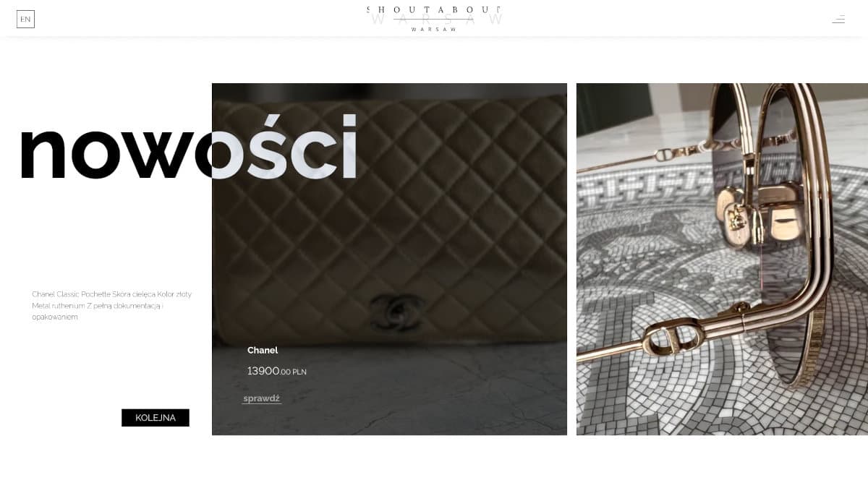The image size is (868, 488).
Task: Click the white part of nowości over bag
Action: pyautogui.click(x=285, y=147)
